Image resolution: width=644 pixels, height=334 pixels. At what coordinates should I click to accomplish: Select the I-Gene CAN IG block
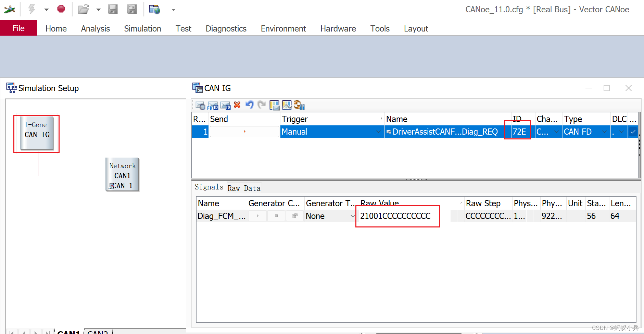37,134
